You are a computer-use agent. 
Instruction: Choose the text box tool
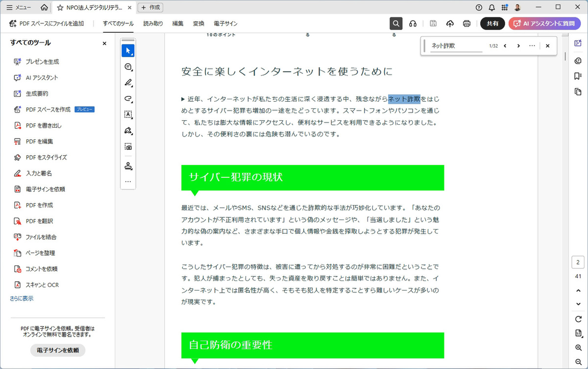128,115
